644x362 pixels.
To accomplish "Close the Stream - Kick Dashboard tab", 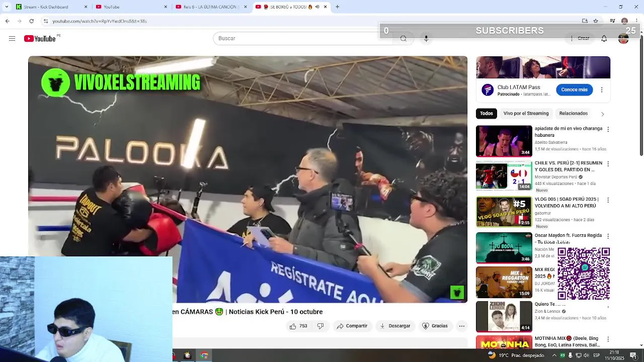I will tap(86, 7).
